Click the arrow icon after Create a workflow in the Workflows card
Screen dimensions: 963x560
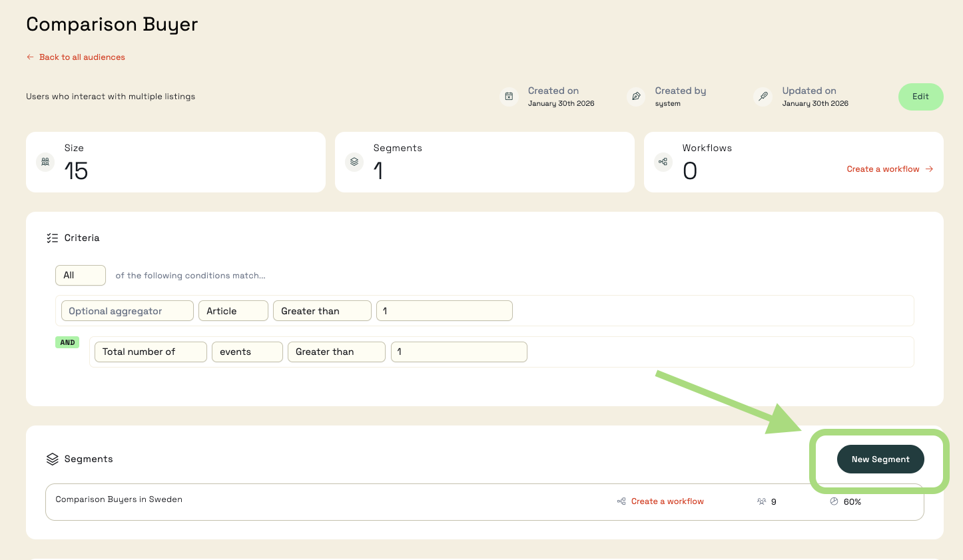929,169
